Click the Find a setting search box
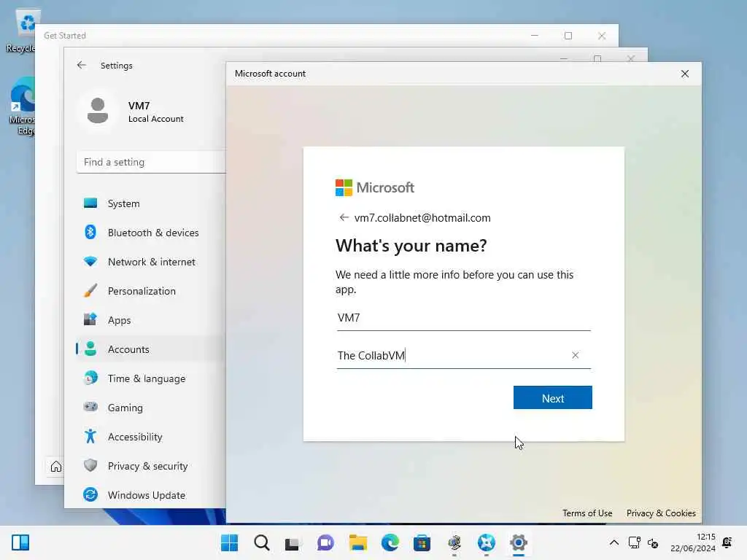Screen dimensions: 747x560 [x=150, y=162]
